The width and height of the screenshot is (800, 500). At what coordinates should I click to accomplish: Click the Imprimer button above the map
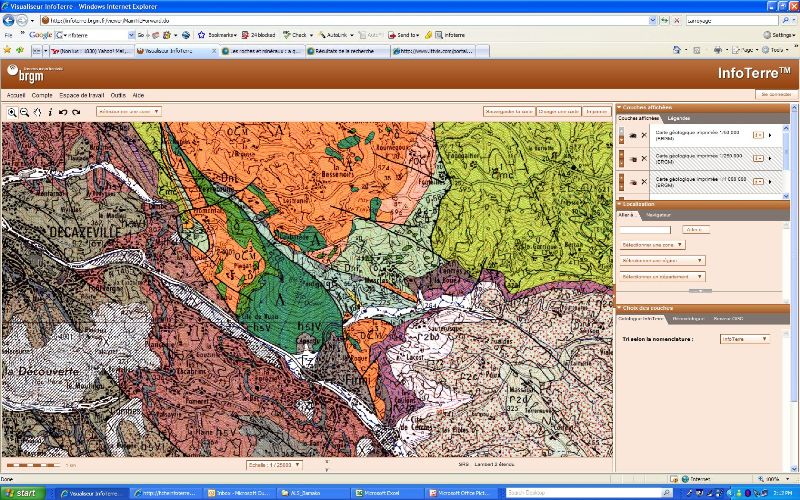[x=597, y=112]
